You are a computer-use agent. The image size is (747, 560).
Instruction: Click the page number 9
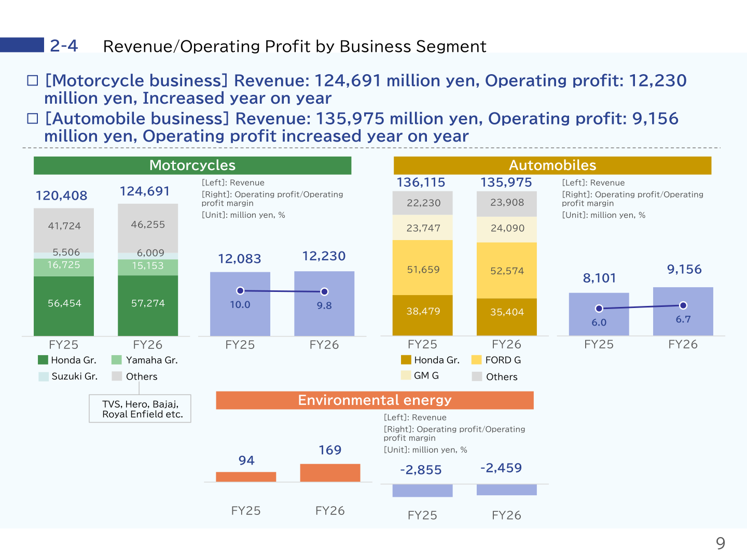pos(721,543)
